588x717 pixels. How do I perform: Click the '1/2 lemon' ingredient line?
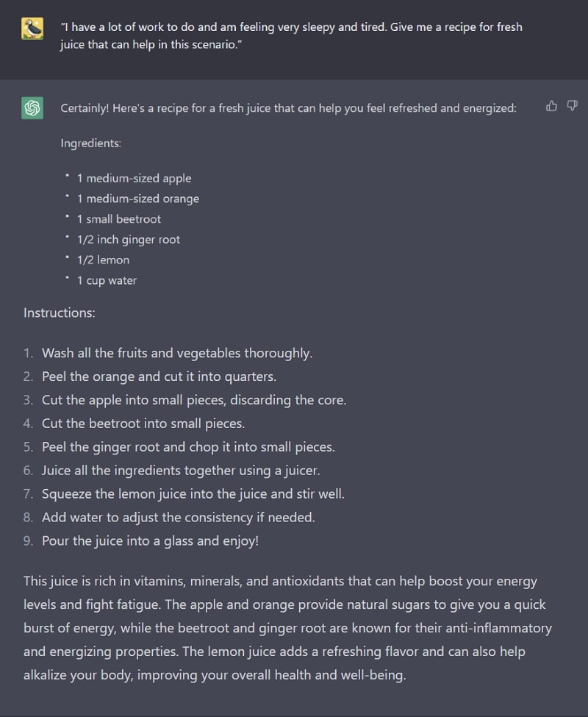click(x=103, y=260)
